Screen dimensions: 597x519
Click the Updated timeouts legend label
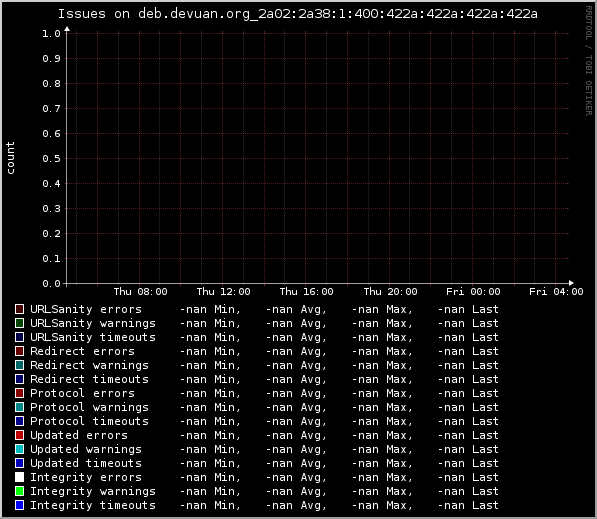click(x=86, y=463)
